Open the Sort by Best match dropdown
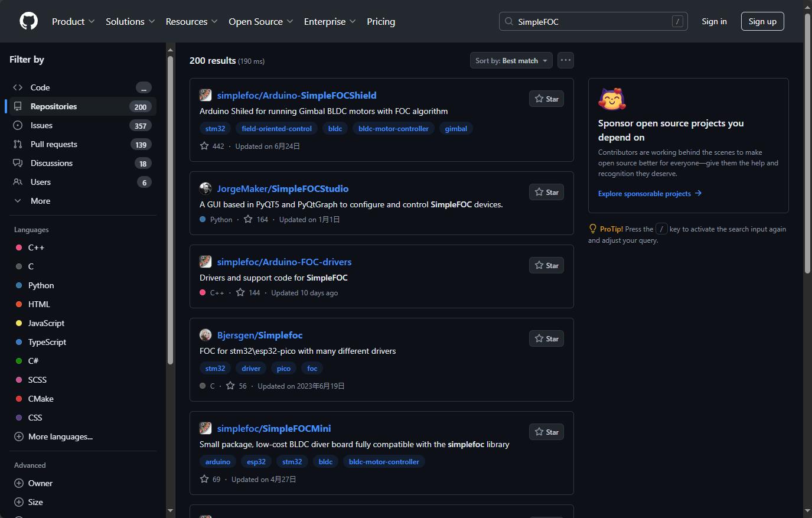 pos(511,60)
